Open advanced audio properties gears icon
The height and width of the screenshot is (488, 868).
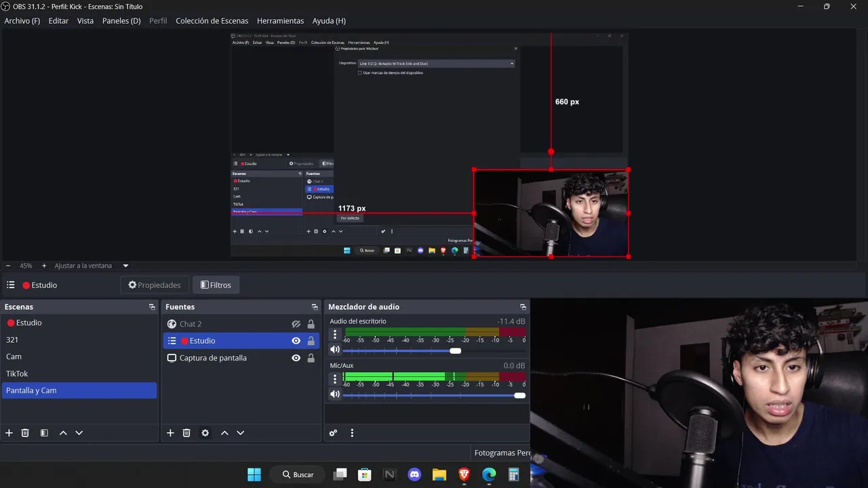click(x=333, y=433)
